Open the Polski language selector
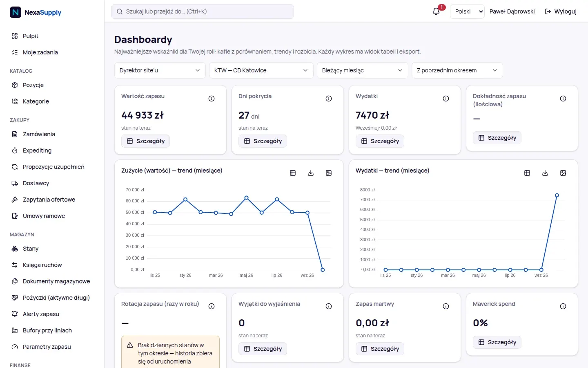Viewport: 588px width, 368px height. tap(467, 11)
